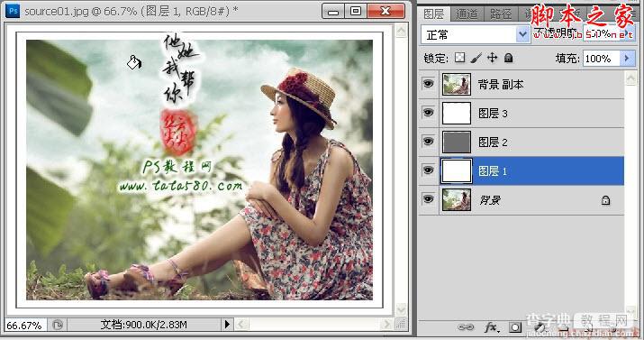Toggle visibility of 图层 1
This screenshot has height=340, width=644.
point(428,170)
